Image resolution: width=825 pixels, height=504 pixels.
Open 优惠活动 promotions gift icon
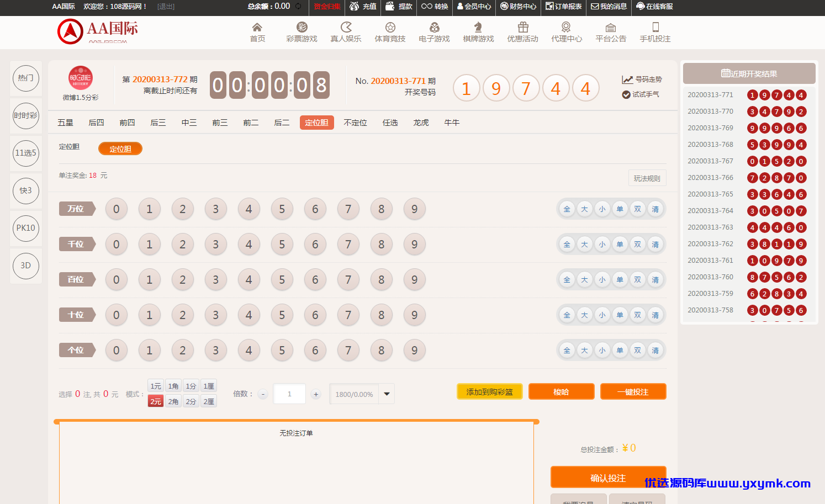pyautogui.click(x=523, y=27)
